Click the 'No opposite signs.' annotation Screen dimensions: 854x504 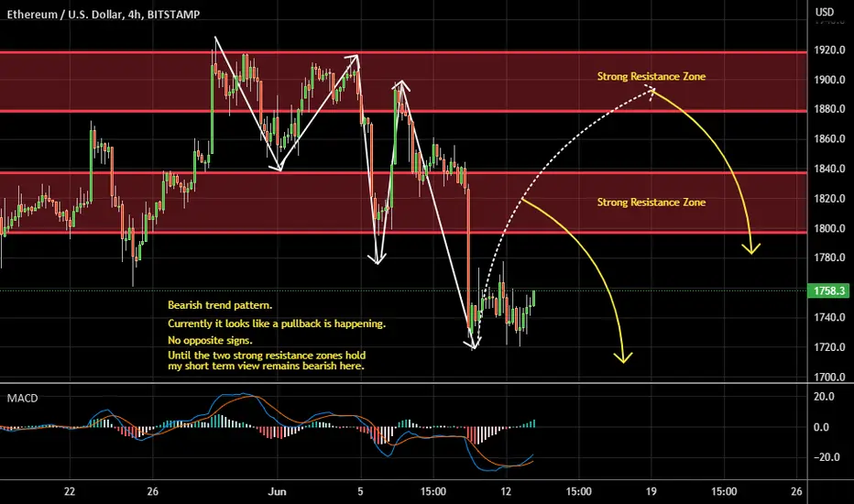[210, 341]
